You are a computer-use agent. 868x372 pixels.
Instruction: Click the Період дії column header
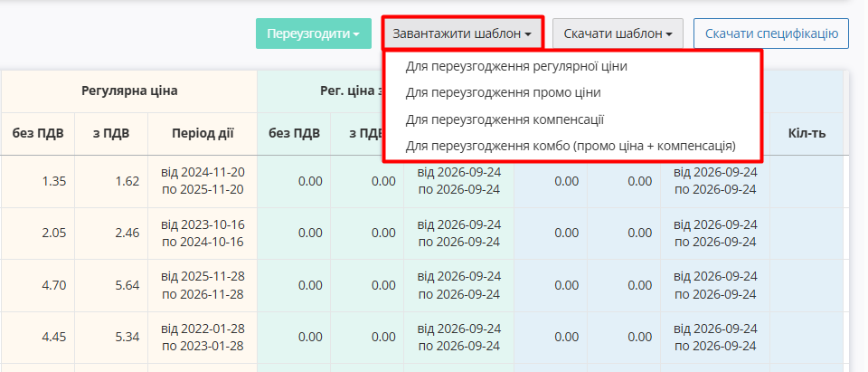203,133
